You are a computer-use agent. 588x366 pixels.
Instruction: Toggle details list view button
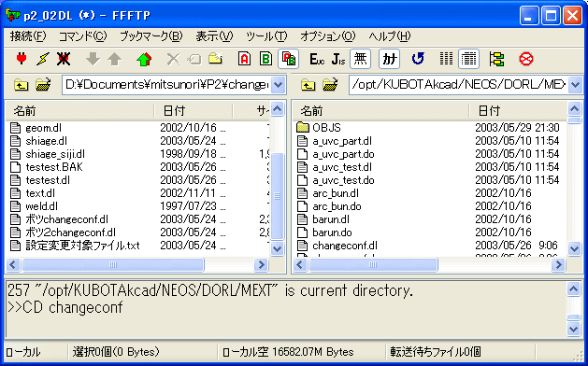pos(468,59)
